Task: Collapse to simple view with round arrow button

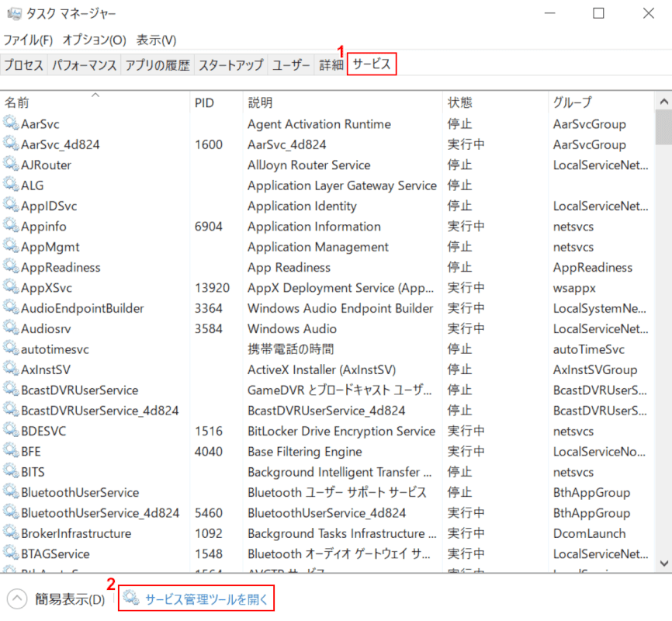Action: point(17,598)
